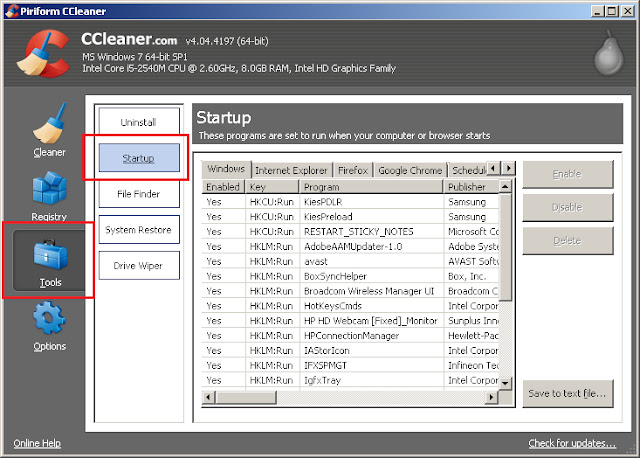Click the Delete button
Screen dimensions: 640x458
pyautogui.click(x=567, y=241)
